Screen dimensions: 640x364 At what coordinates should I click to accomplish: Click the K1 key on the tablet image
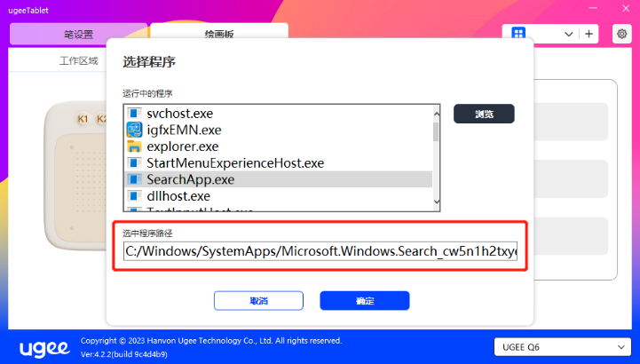point(83,119)
